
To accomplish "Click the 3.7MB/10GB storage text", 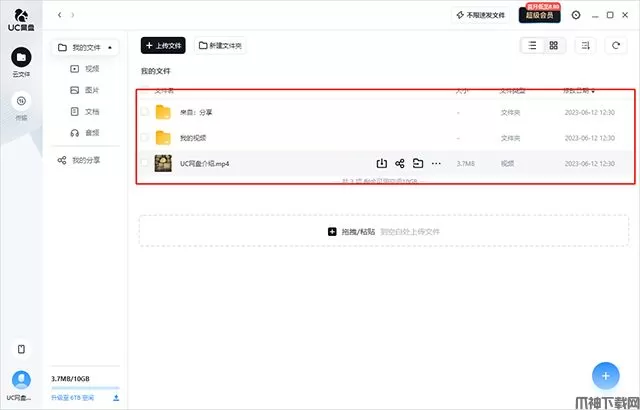I will click(70, 379).
